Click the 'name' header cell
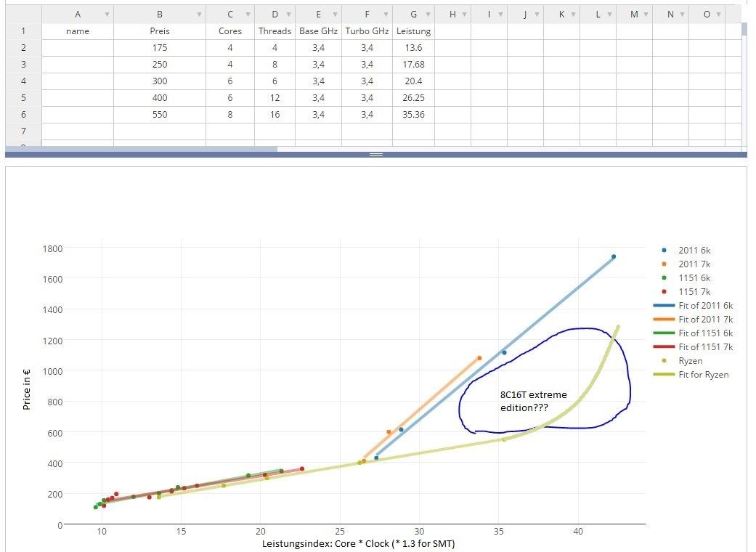Screen dimensions: 756x552 [78, 31]
